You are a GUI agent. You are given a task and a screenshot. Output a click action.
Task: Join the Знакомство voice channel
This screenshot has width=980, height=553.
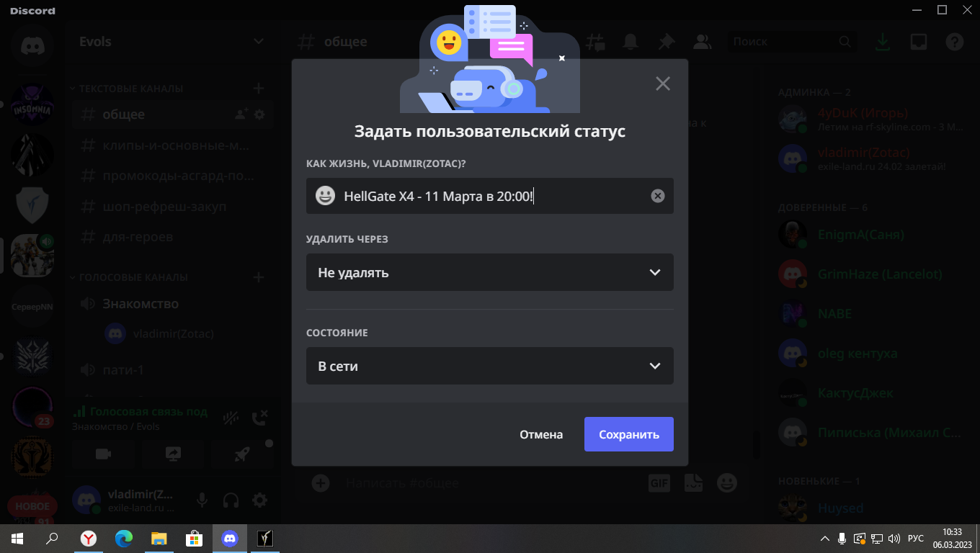coord(171,303)
